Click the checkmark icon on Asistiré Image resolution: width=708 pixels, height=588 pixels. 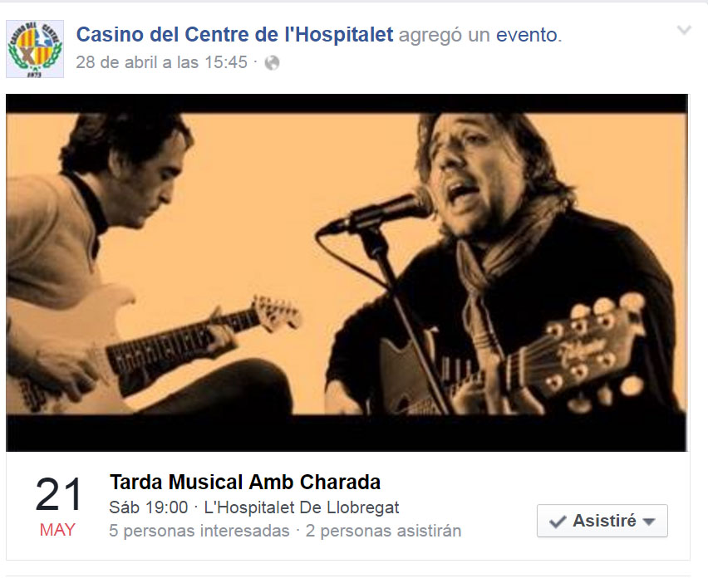coord(558,522)
